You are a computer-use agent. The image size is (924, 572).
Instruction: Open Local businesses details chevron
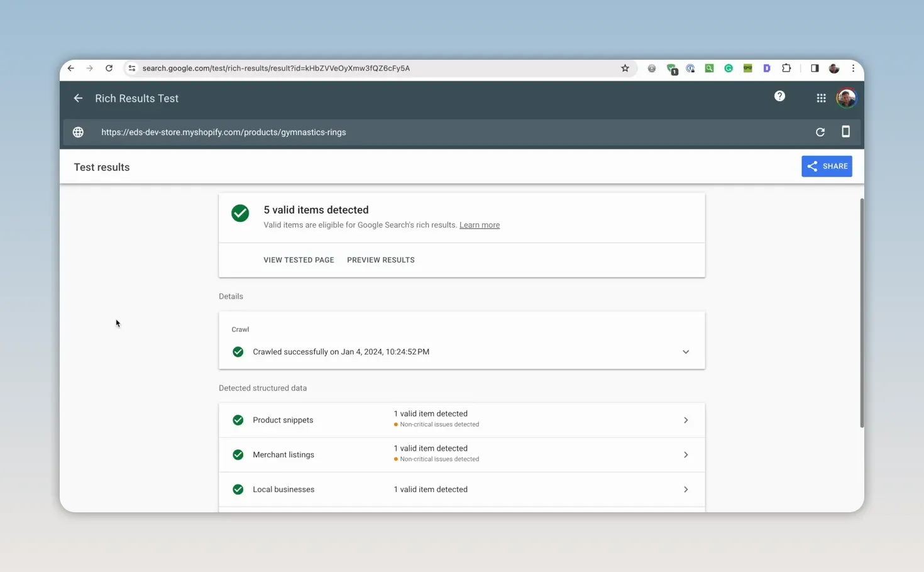[x=686, y=489]
